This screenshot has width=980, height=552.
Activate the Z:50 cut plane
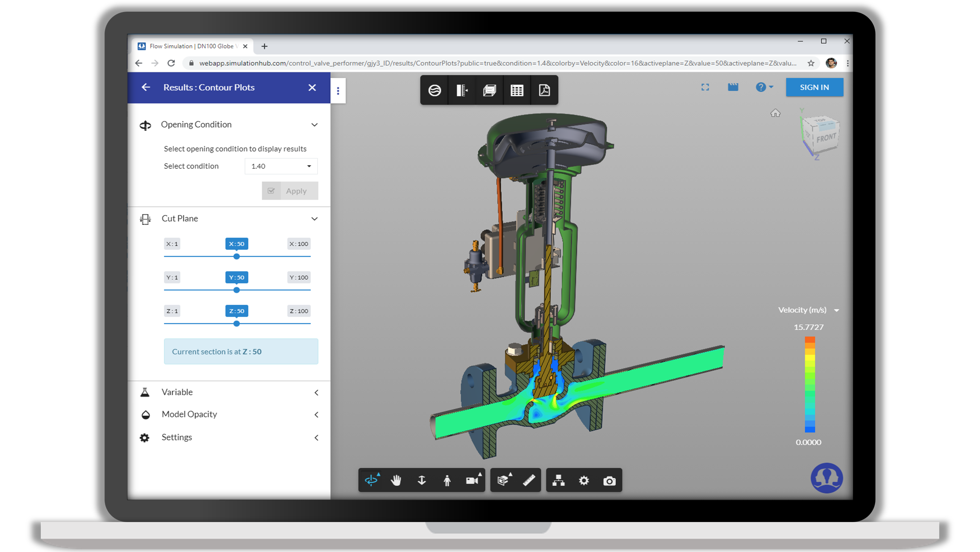point(237,311)
